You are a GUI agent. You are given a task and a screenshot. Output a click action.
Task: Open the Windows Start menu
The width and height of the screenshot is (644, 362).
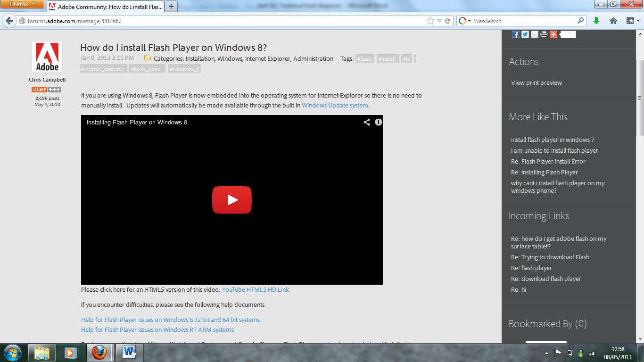pos(12,353)
